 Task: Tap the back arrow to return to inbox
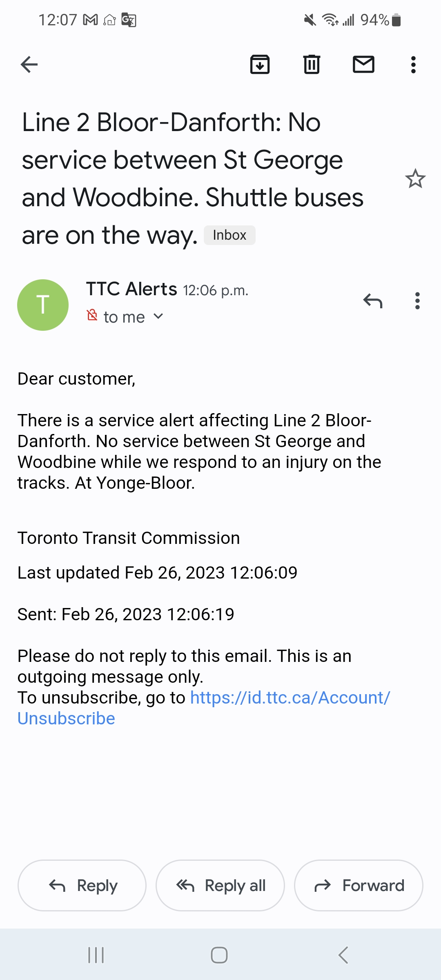coord(29,65)
